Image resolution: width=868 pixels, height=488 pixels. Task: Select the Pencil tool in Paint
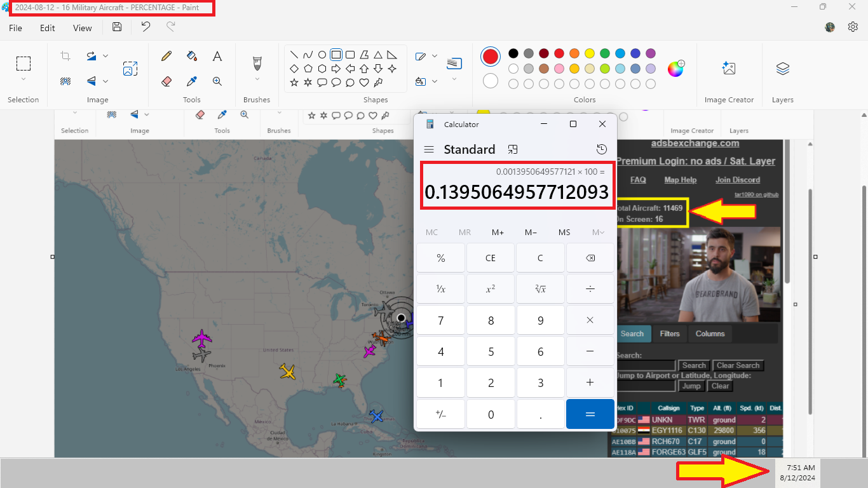click(x=166, y=56)
